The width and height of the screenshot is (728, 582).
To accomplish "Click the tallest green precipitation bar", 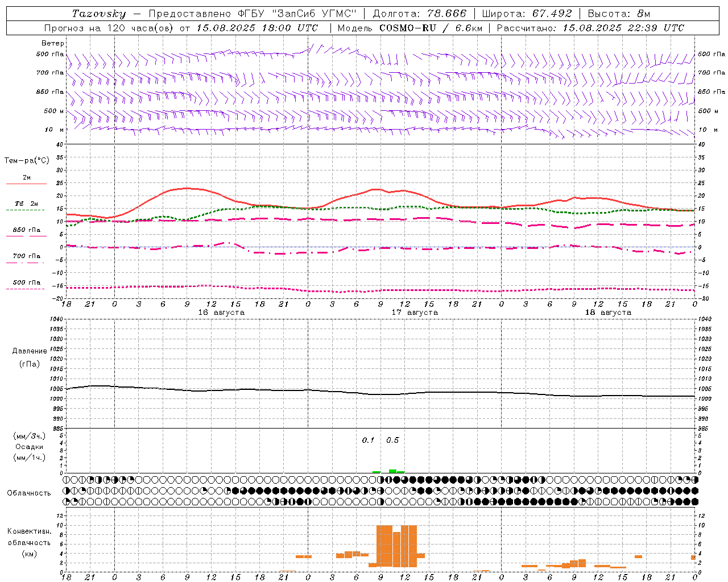I will coord(392,471).
